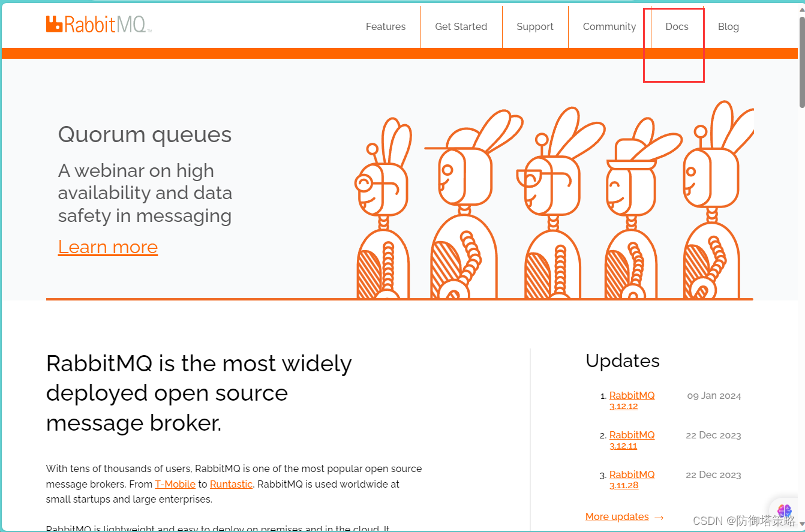
Task: Visit the Blog
Action: [728, 26]
